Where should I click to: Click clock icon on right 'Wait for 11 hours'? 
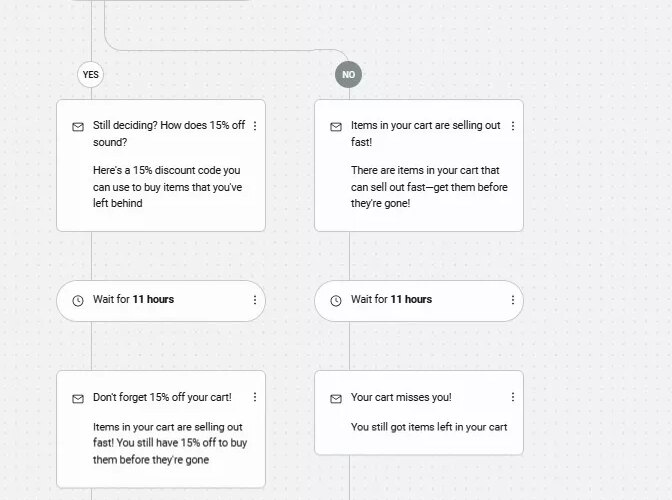(336, 300)
